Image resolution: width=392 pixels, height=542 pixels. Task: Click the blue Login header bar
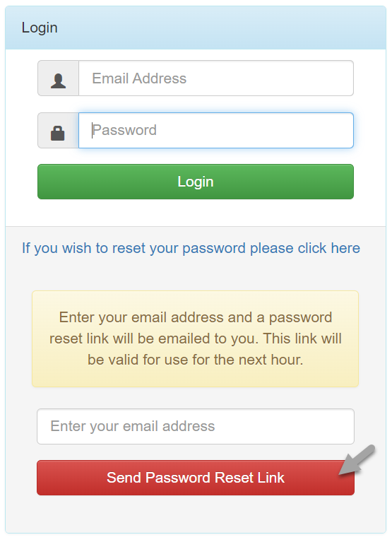pyautogui.click(x=196, y=28)
